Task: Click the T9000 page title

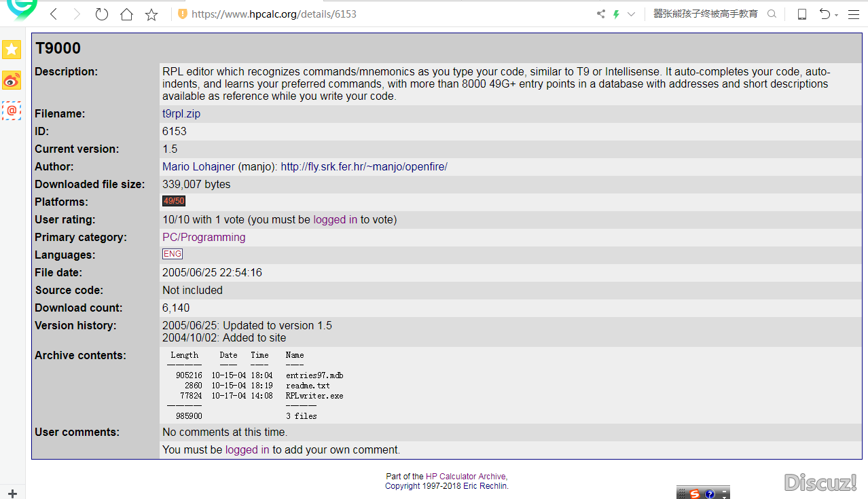Action: (58, 48)
